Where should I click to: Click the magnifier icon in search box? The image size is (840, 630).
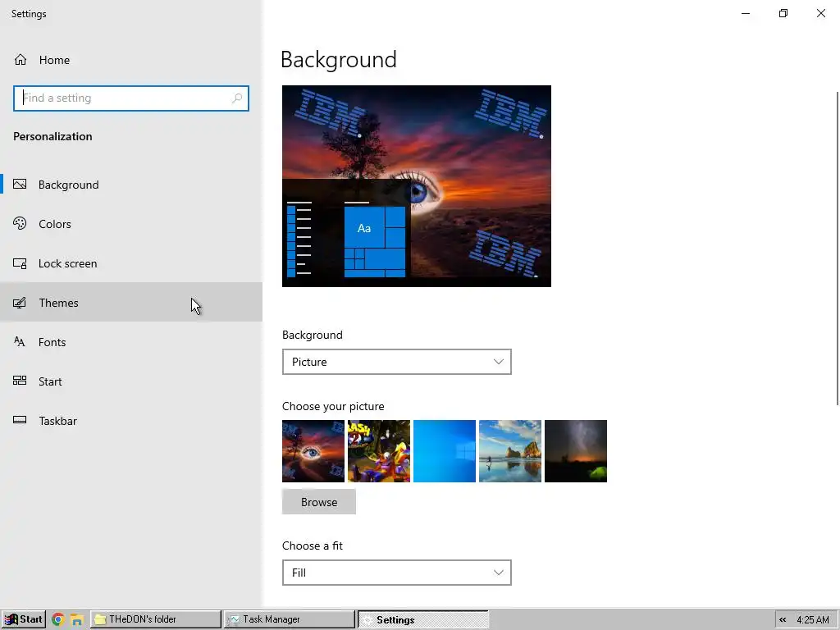coord(237,98)
